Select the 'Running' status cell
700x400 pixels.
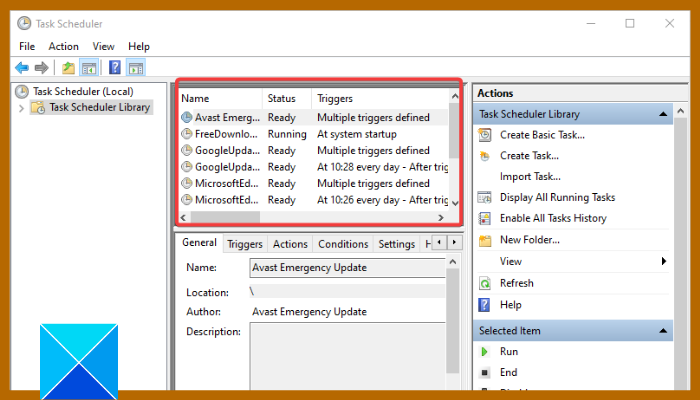[x=287, y=134]
